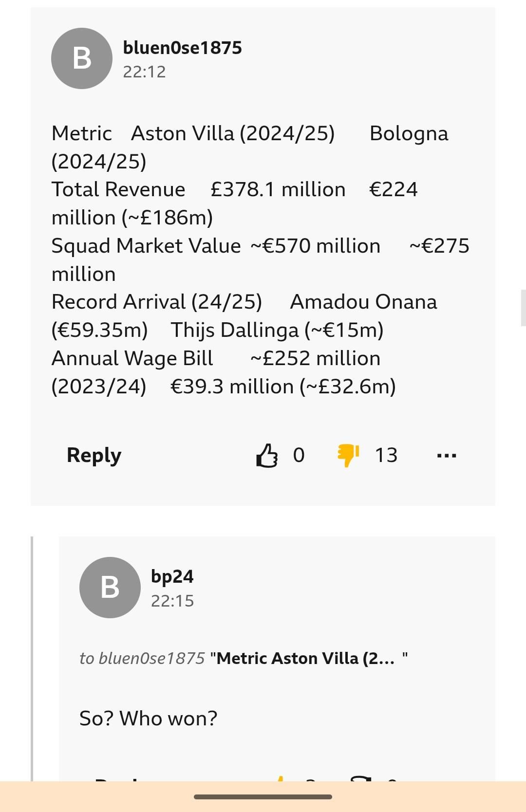Expand the truncated quote "Metric Aston Villa (2..."

305,658
